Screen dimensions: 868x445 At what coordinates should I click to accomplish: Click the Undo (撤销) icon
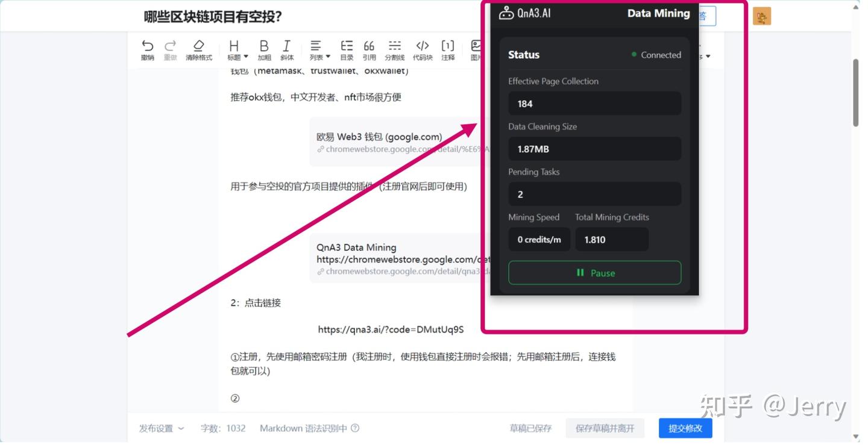(147, 49)
